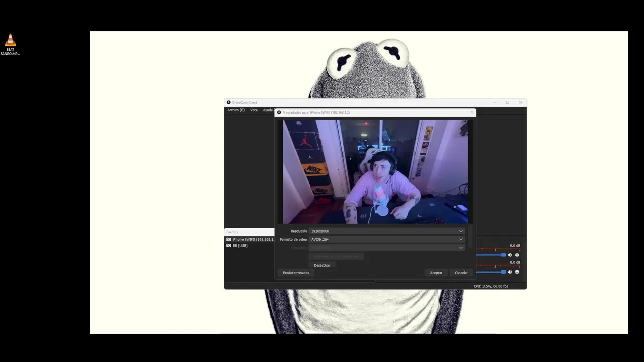Image resolution: width=644 pixels, height=362 pixels.
Task: Click the properties dialog vertical scrollbar
Action: tap(470, 237)
